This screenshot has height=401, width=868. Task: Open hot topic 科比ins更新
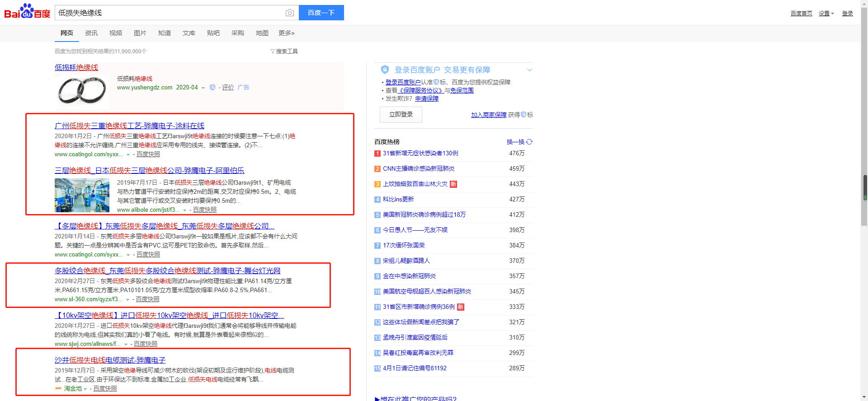click(398, 199)
